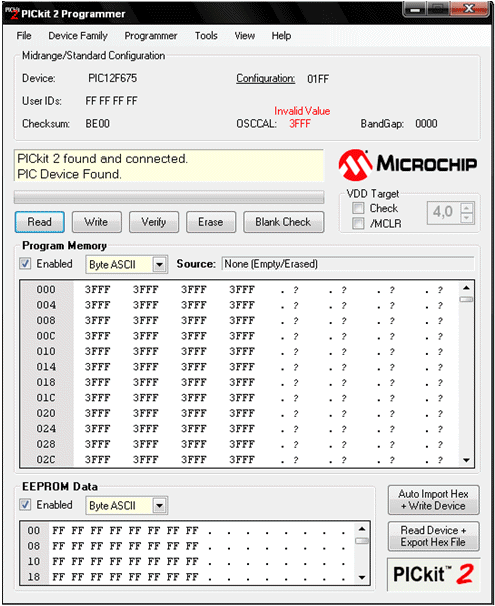Click the Configuration value 01FF
The height and width of the screenshot is (606, 495).
pyautogui.click(x=318, y=79)
